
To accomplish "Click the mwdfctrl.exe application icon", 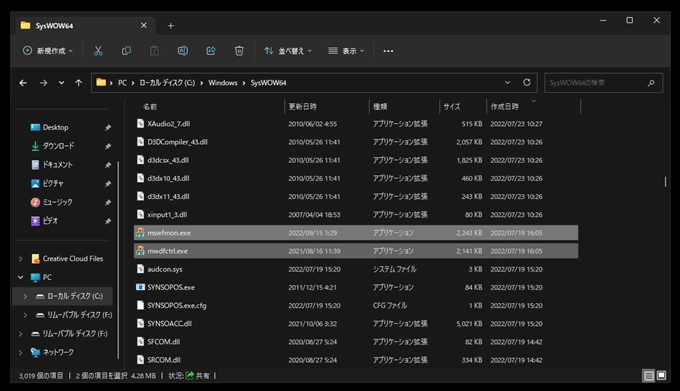I will 140,251.
